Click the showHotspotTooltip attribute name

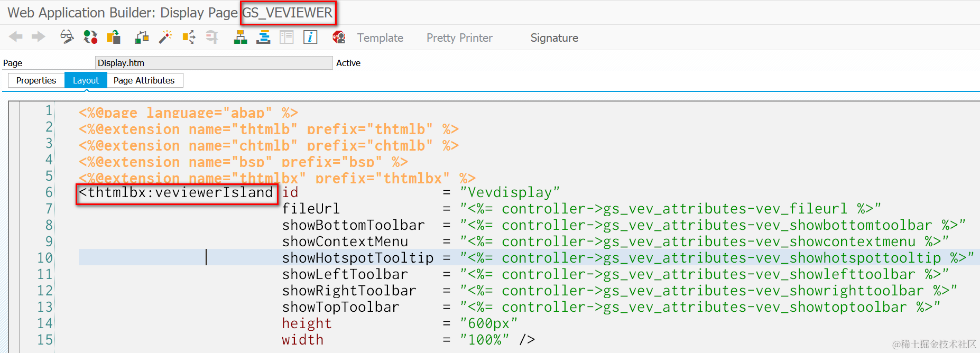[x=358, y=258]
